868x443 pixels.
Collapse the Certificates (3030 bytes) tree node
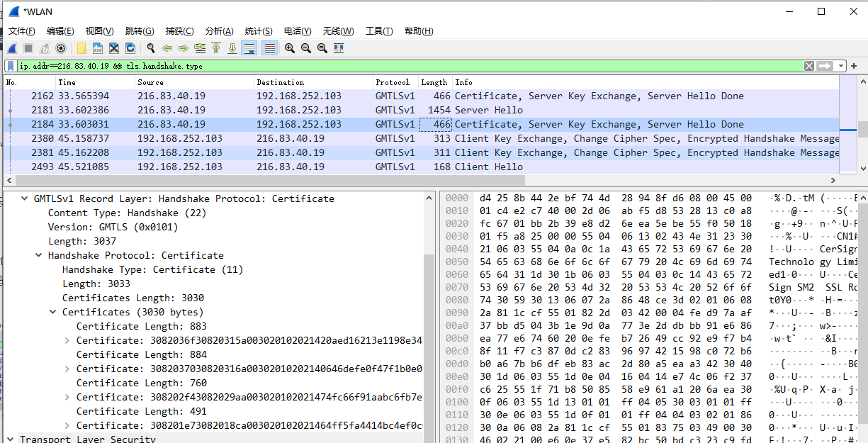tap(53, 312)
